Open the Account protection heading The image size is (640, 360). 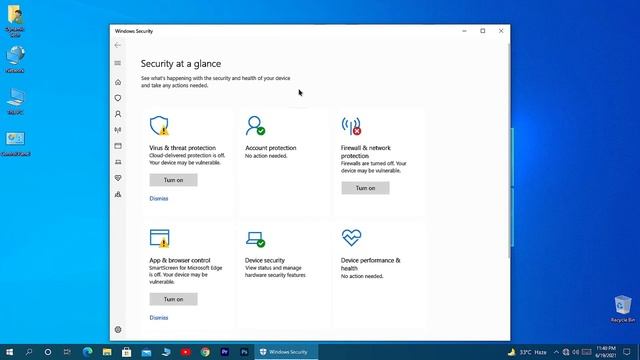[x=271, y=148]
